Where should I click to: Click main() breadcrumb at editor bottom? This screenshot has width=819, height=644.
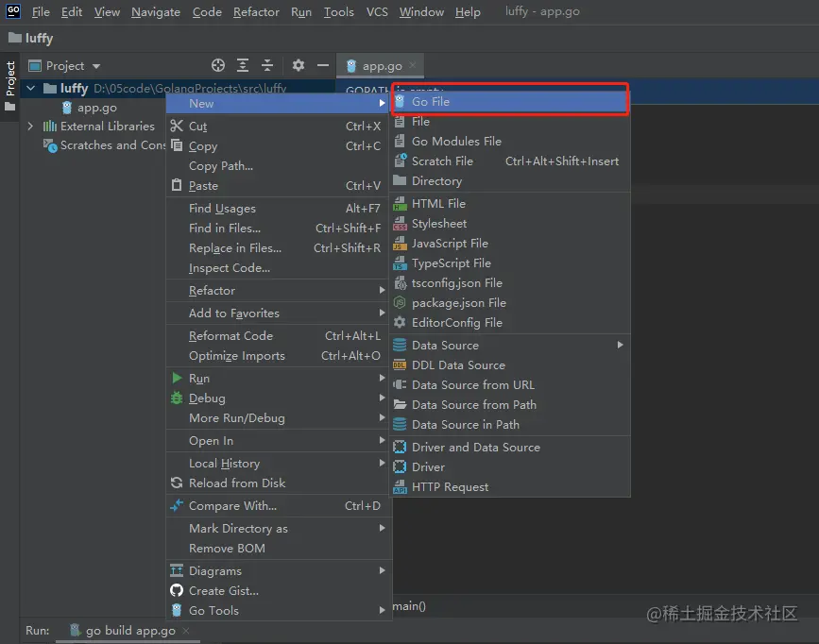pos(409,606)
